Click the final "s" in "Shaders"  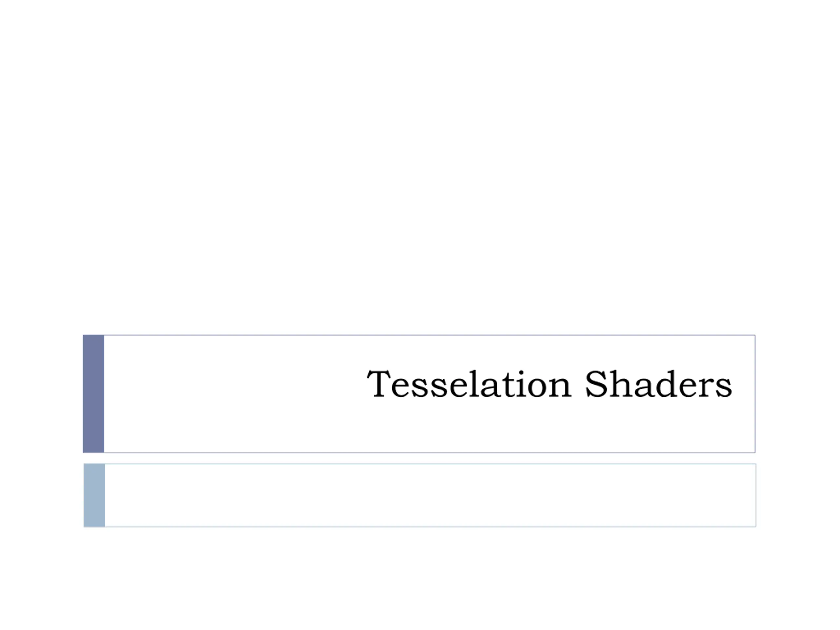click(x=724, y=389)
